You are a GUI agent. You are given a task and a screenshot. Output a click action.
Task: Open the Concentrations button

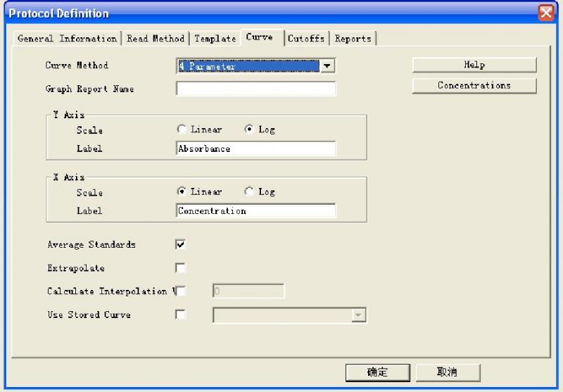tap(474, 86)
